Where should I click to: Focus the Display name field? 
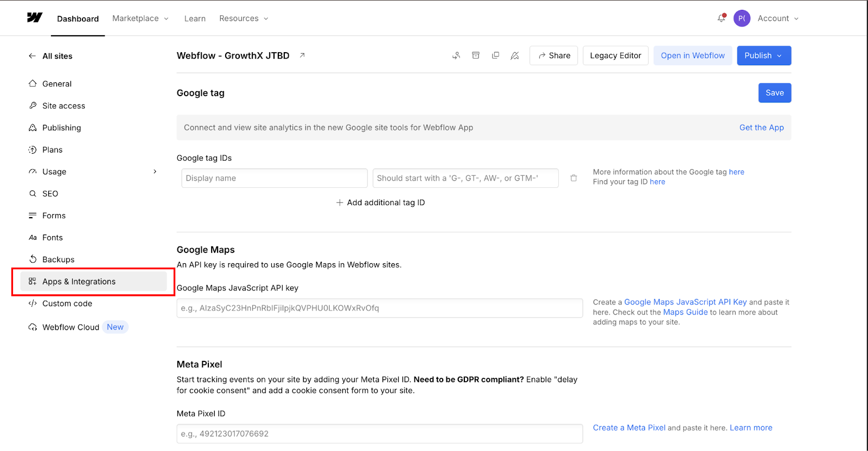(275, 178)
